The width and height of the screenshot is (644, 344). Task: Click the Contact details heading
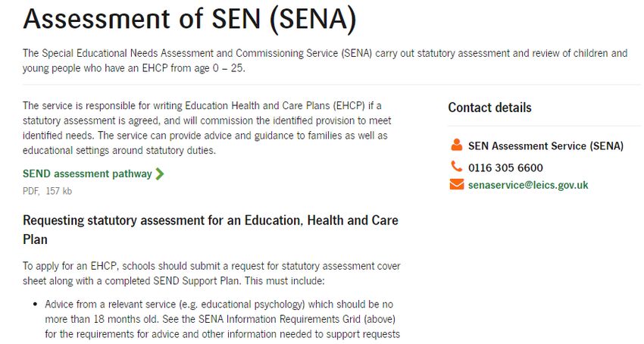coord(489,108)
